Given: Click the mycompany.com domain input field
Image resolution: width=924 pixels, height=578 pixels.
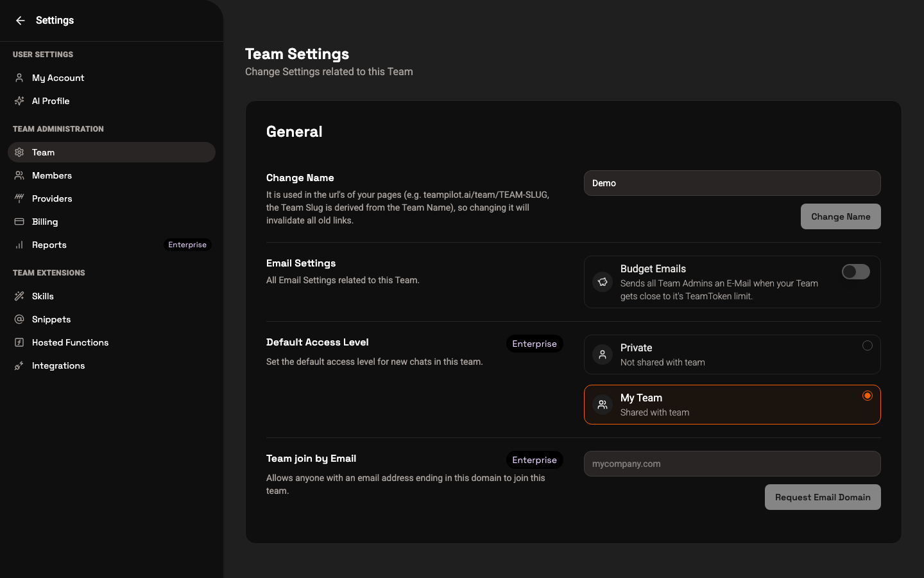Looking at the screenshot, I should tap(732, 464).
